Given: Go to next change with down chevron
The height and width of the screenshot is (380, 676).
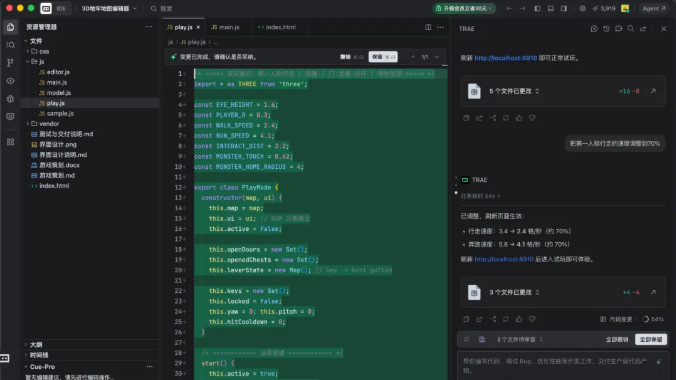Looking at the screenshot, I should [437, 57].
